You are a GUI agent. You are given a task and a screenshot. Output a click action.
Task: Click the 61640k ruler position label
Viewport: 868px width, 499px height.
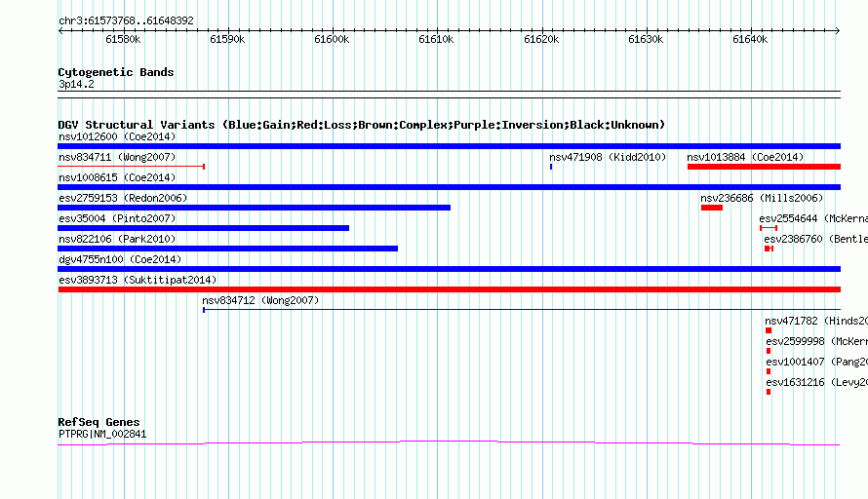click(x=750, y=39)
